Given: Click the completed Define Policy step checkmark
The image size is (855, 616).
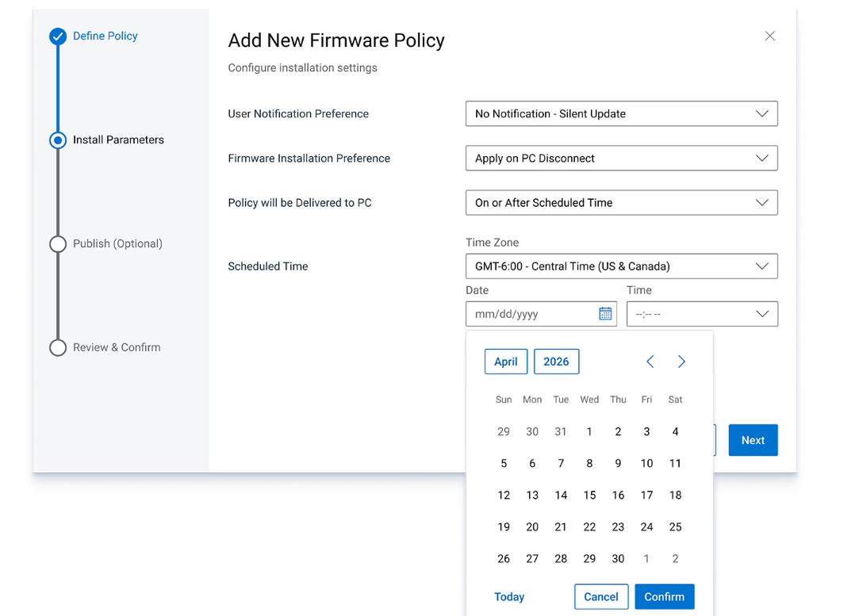Looking at the screenshot, I should (58, 36).
